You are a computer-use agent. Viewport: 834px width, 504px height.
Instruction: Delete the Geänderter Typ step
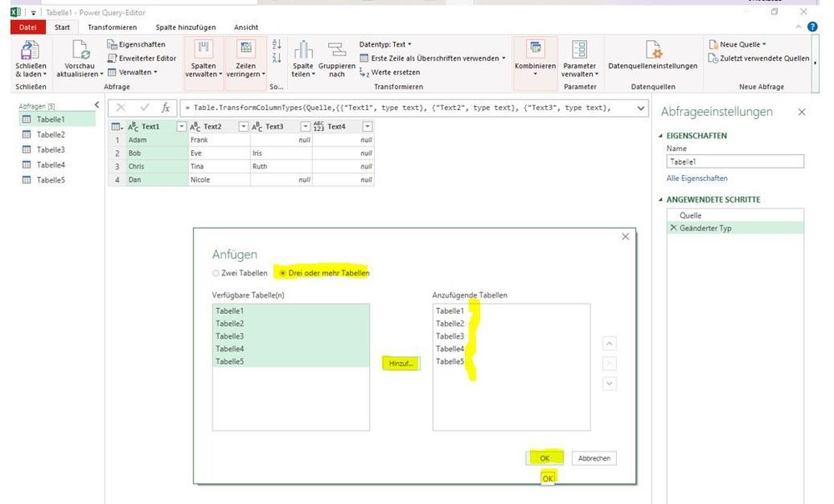[x=674, y=228]
